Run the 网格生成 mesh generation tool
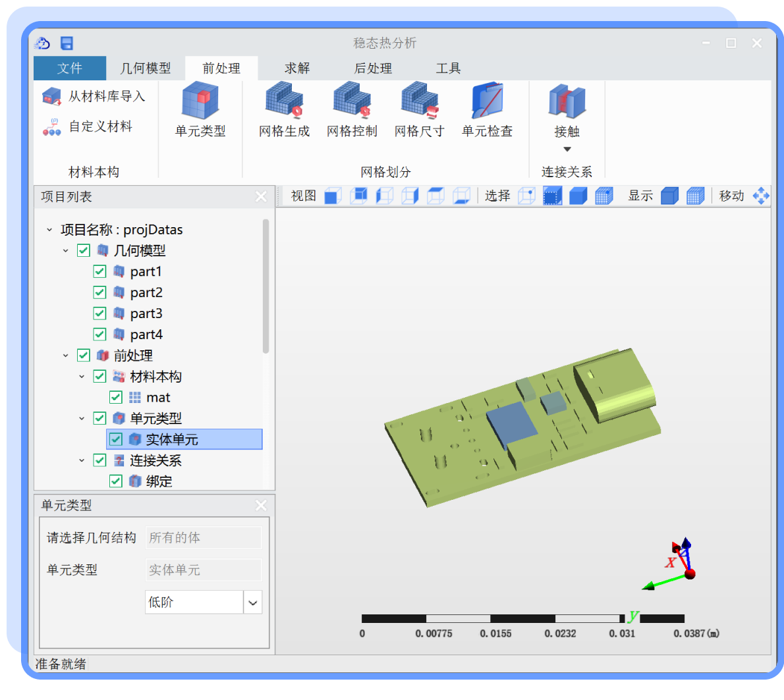The width and height of the screenshot is (784, 700). [284, 111]
